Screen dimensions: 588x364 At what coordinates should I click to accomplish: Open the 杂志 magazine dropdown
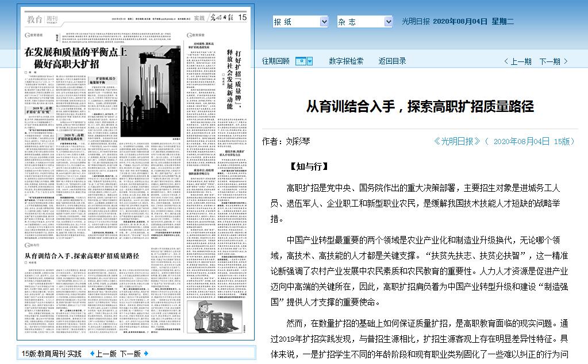point(364,22)
